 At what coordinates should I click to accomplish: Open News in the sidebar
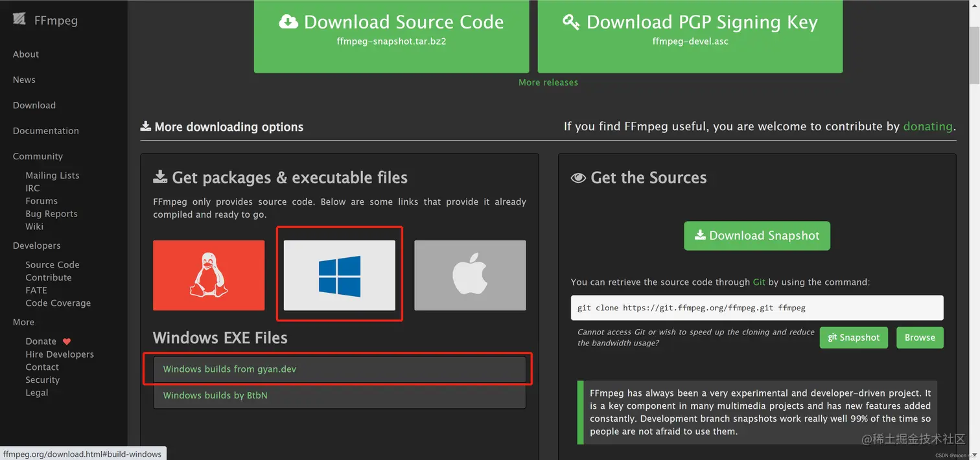pyautogui.click(x=24, y=80)
